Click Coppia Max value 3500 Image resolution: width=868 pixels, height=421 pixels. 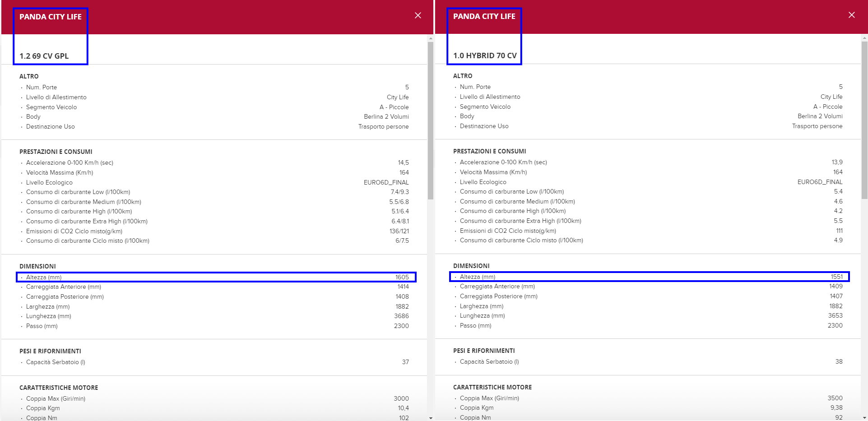click(835, 398)
